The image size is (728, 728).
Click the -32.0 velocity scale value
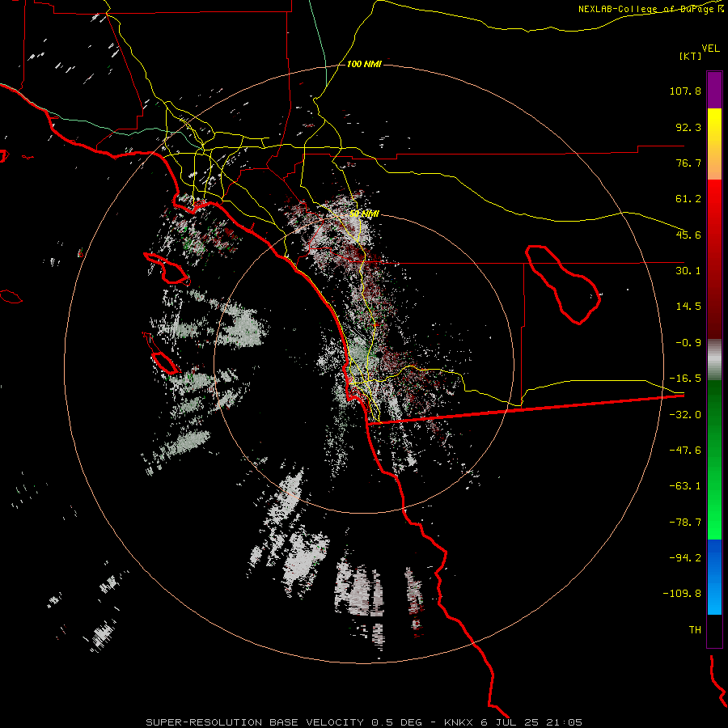(x=685, y=415)
